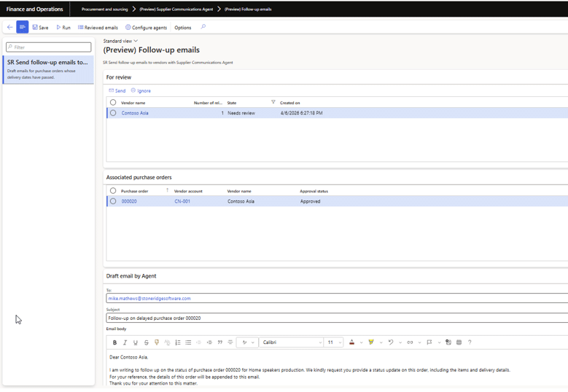Toggle the highlighted navigation list icon
The width and height of the screenshot is (568, 392).
coord(22,27)
